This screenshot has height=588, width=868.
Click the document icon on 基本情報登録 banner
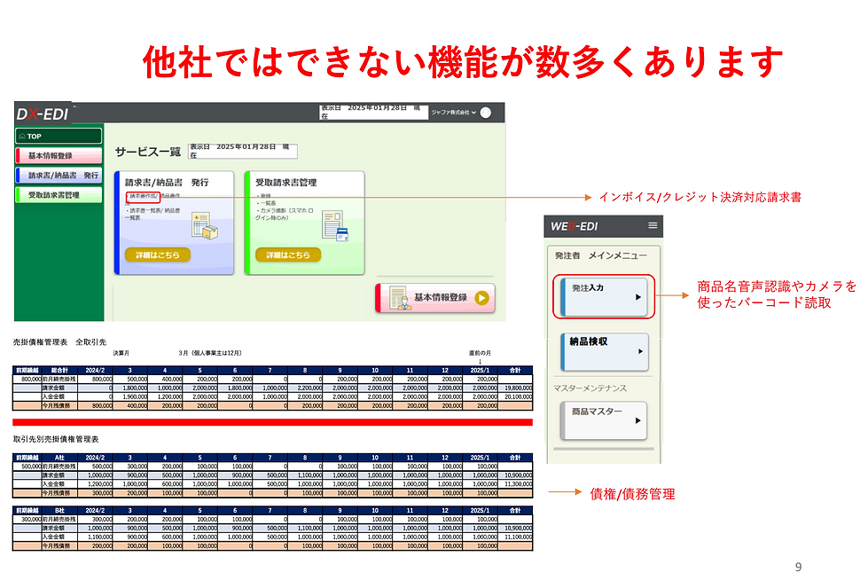pos(400,298)
